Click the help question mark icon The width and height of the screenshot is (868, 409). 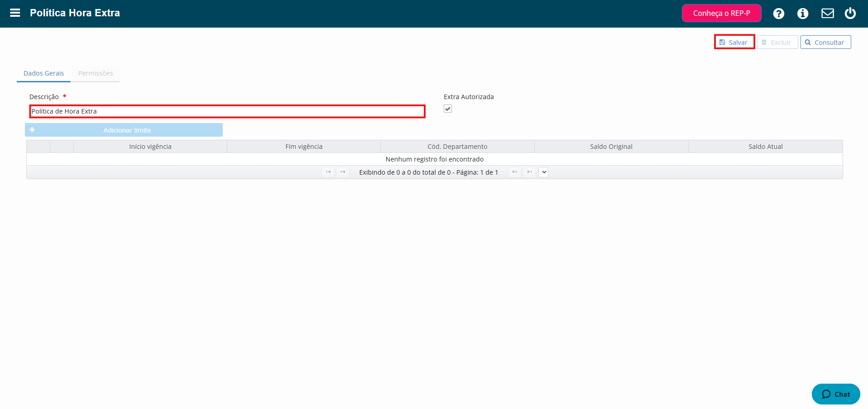[x=779, y=14]
